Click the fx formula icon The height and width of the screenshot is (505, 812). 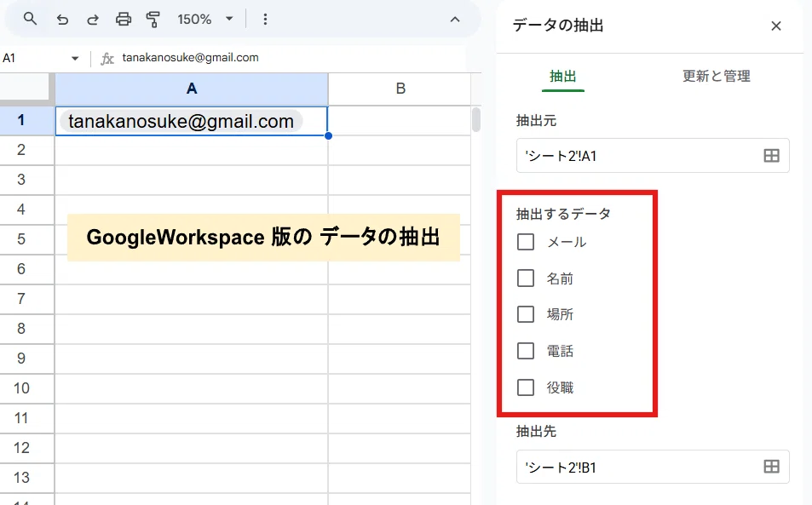107,59
